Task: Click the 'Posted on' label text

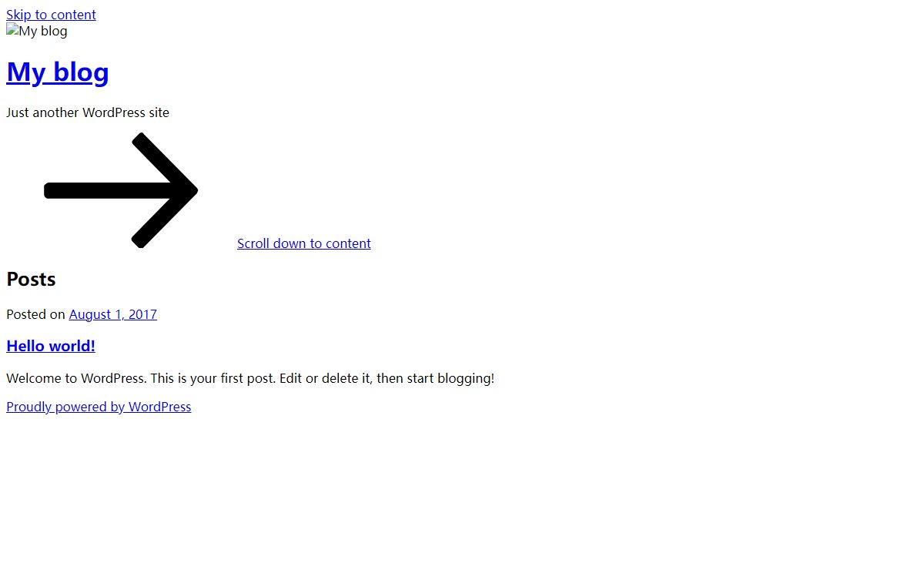Action: coord(35,314)
